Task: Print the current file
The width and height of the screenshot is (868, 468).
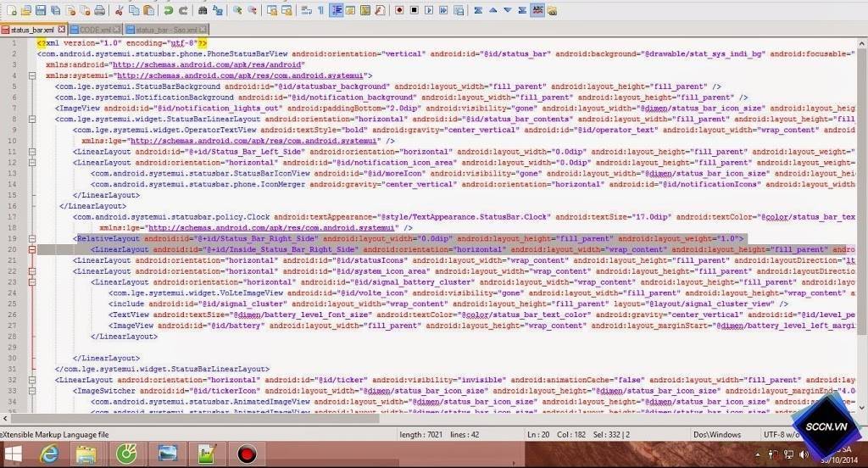Action: point(100,10)
